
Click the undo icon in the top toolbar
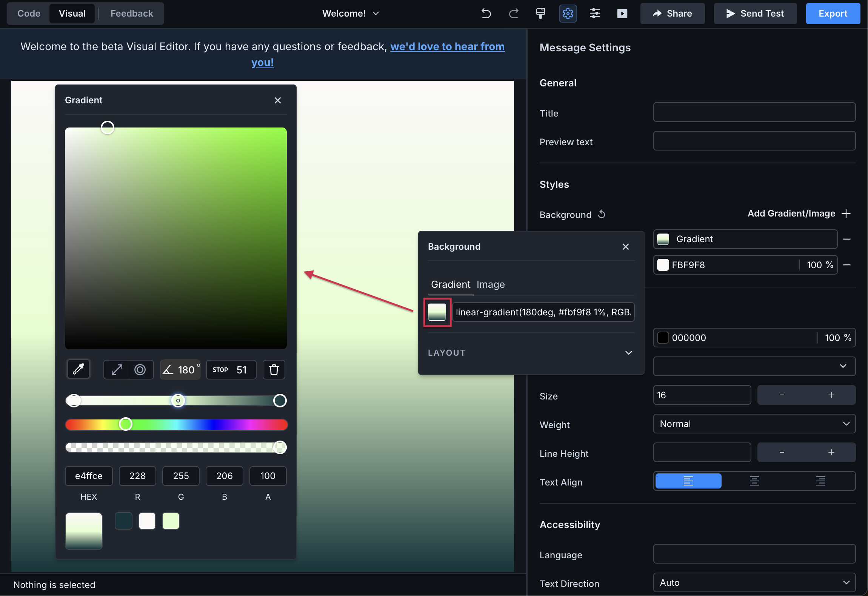pyautogui.click(x=485, y=12)
